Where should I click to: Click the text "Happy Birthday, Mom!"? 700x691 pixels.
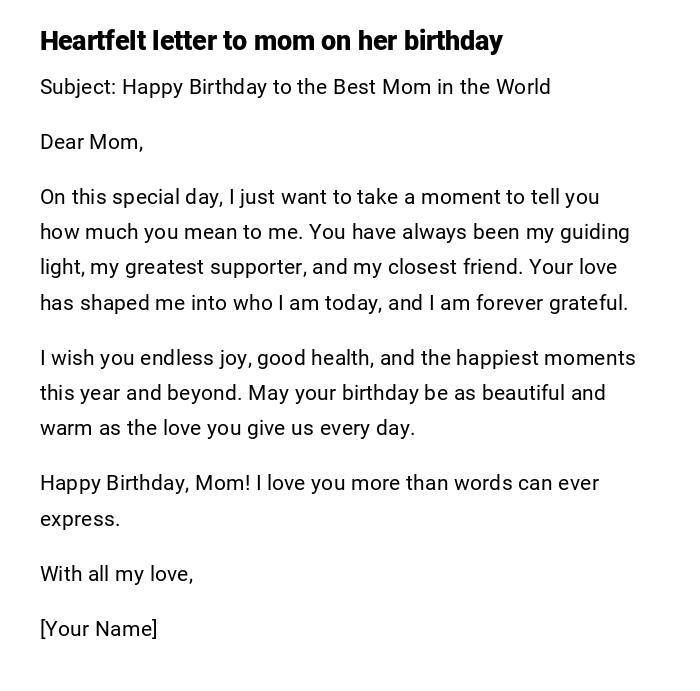(x=145, y=483)
